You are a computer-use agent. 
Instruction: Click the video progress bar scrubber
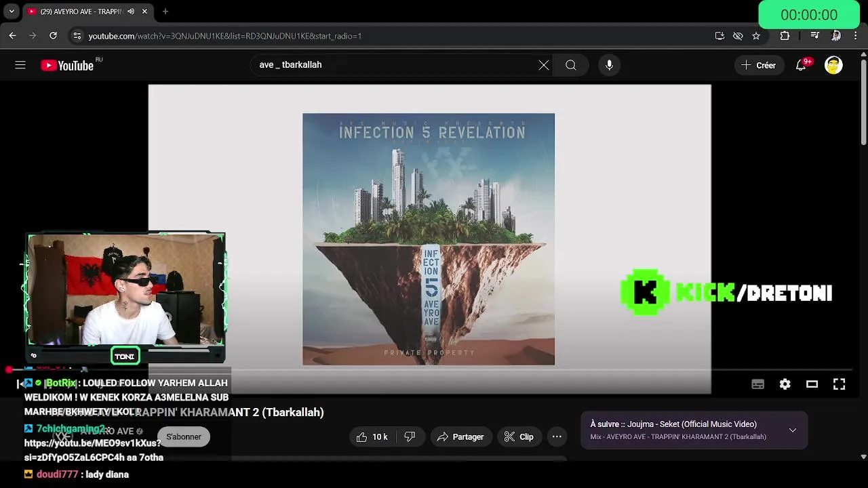[9, 370]
